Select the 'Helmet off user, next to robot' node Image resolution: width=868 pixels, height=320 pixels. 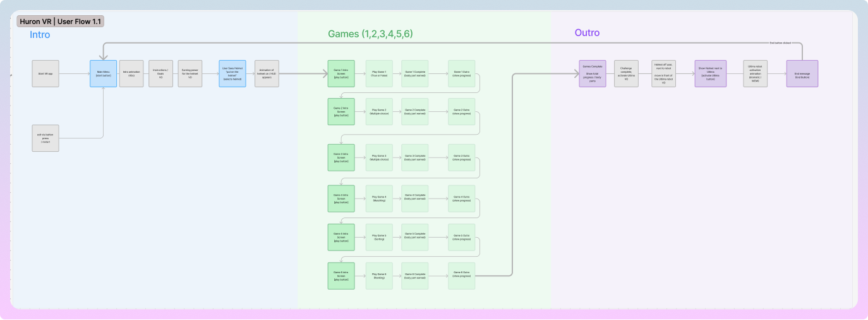point(664,73)
